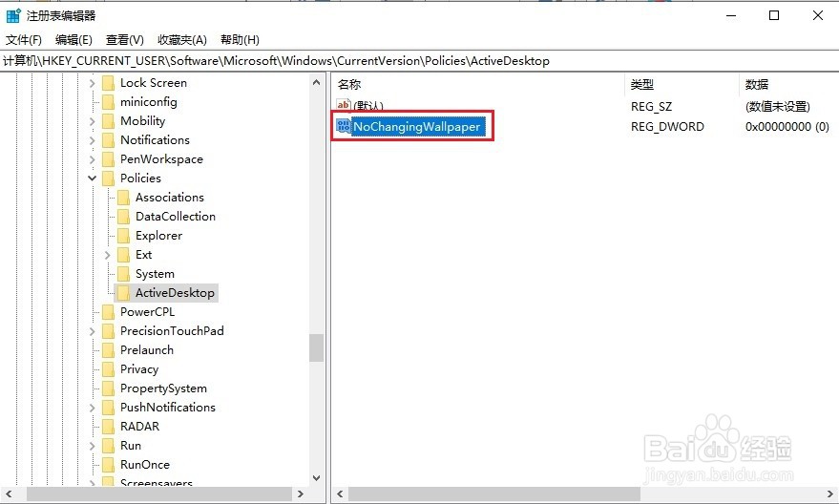Select the Prelaunch folder icon
Image resolution: width=839 pixels, height=504 pixels.
tap(108, 350)
